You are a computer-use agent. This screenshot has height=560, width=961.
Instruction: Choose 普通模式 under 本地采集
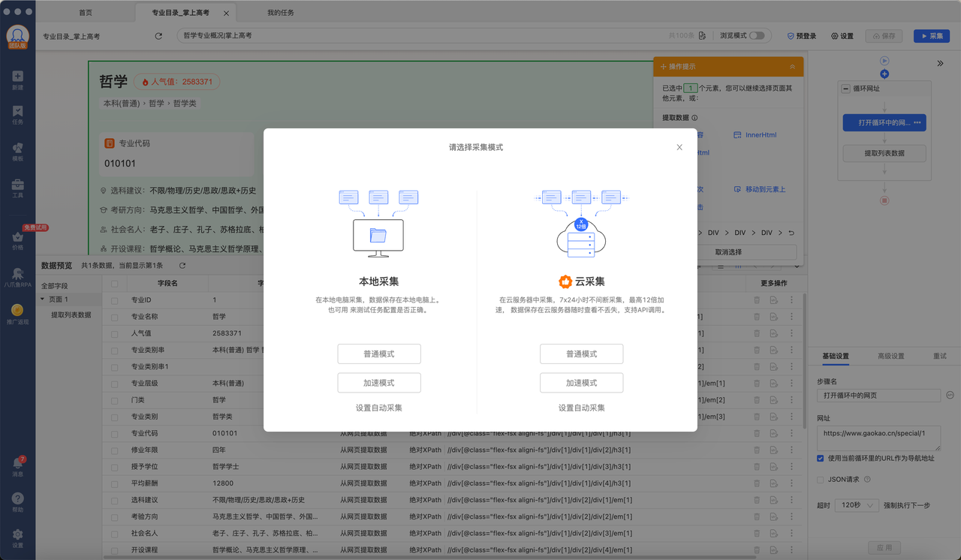point(378,354)
